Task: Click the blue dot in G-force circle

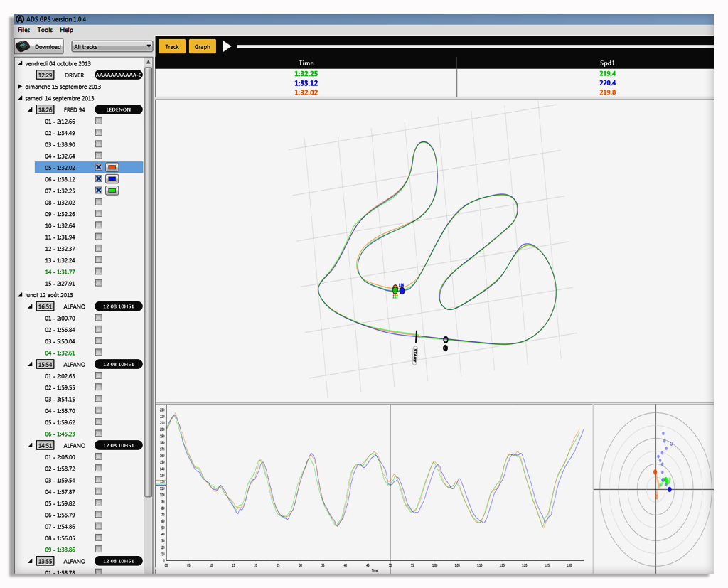Action: [x=670, y=490]
